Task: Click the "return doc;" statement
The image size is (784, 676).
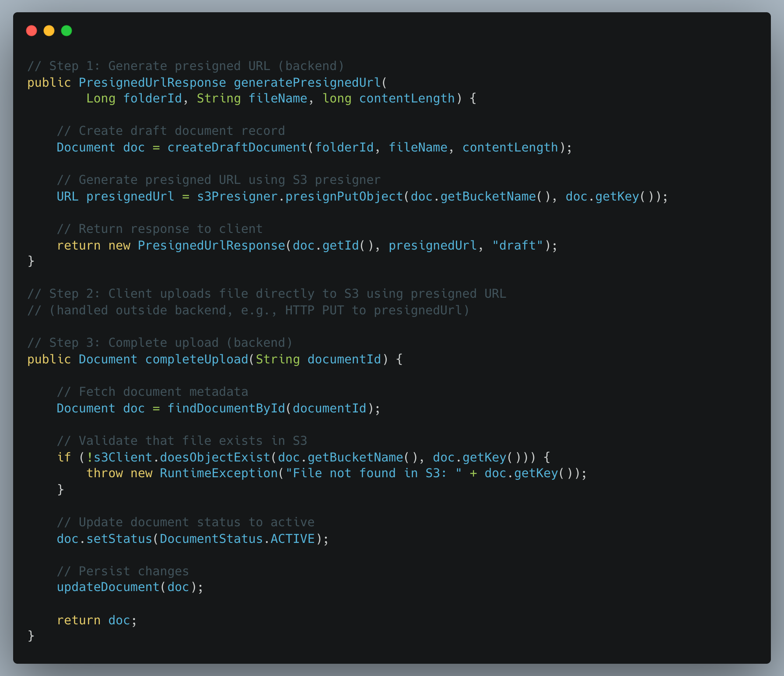Action: 97,620
